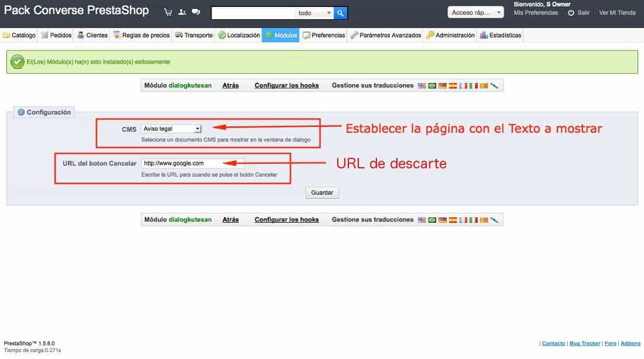The image size is (644, 359).
Task: Open the Pedidos menu
Action: tap(57, 35)
